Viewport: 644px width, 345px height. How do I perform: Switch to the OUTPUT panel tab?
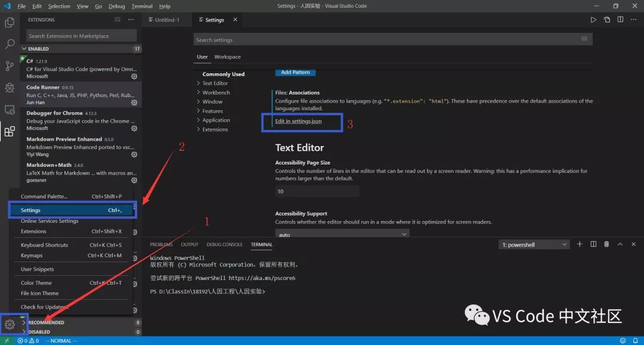coord(190,244)
